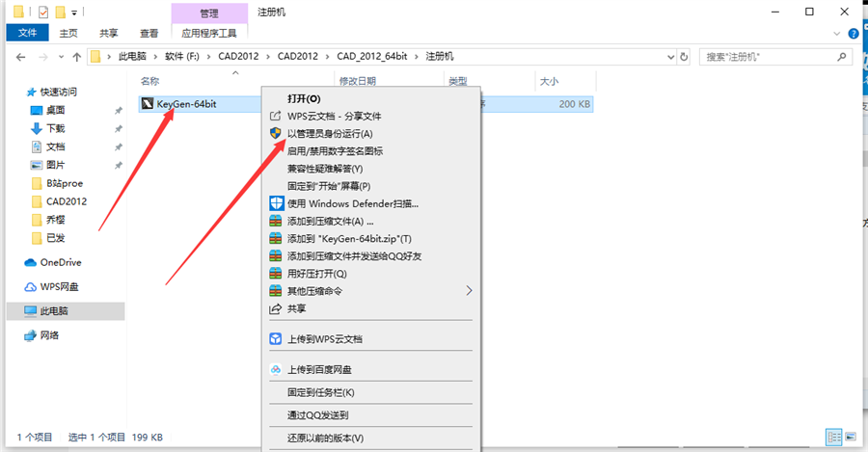Click CAD_2012_64bit in address path
The height and width of the screenshot is (452, 868).
click(x=372, y=57)
